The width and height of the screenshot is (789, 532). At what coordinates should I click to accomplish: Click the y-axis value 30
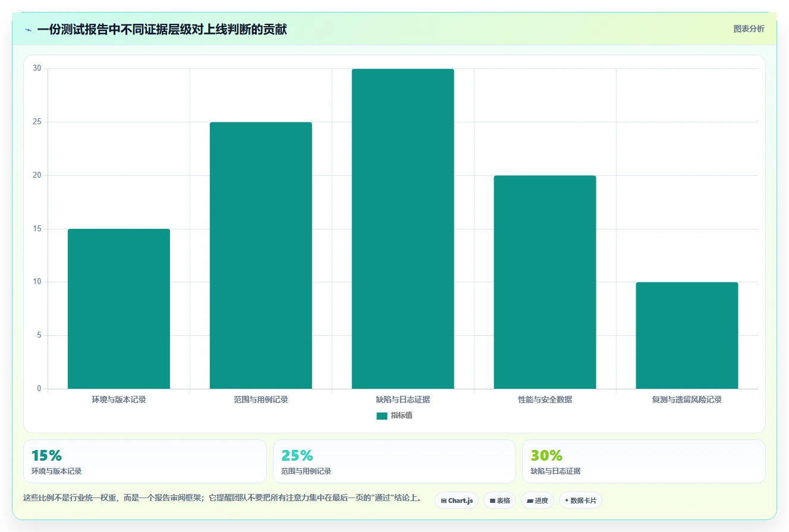[37, 68]
